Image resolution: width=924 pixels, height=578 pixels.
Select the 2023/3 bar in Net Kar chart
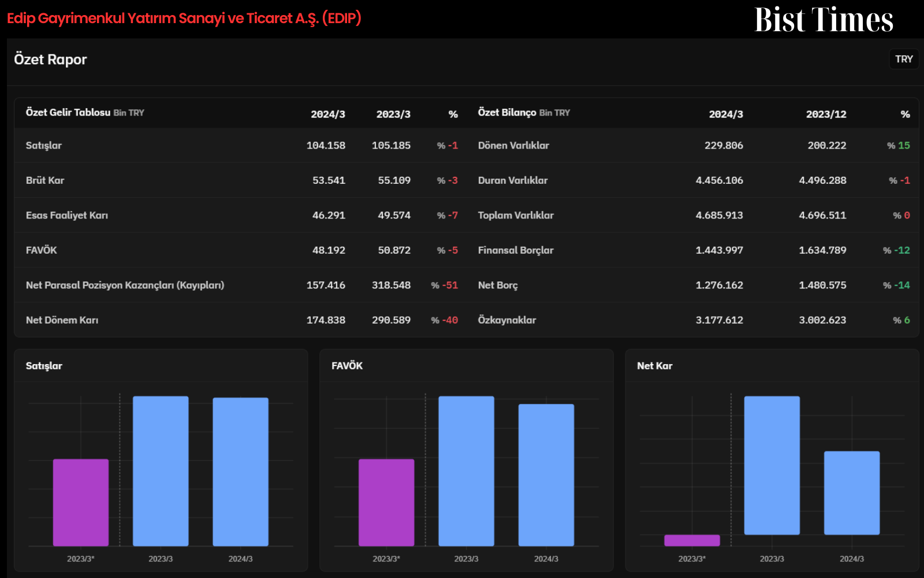click(772, 465)
